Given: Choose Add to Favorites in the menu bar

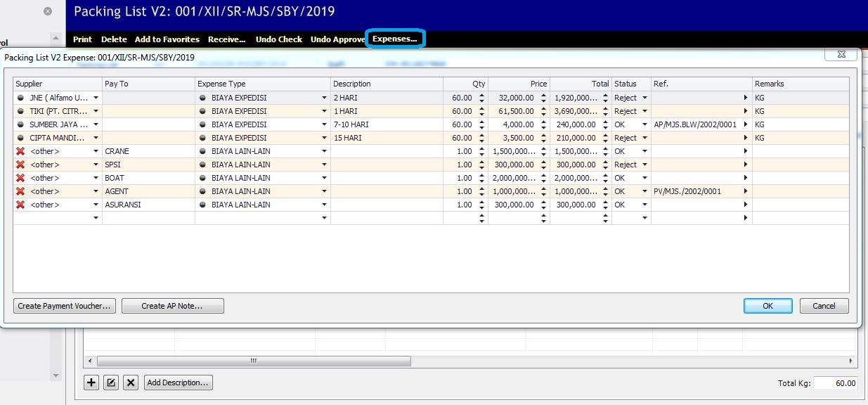Looking at the screenshot, I should (x=167, y=39).
